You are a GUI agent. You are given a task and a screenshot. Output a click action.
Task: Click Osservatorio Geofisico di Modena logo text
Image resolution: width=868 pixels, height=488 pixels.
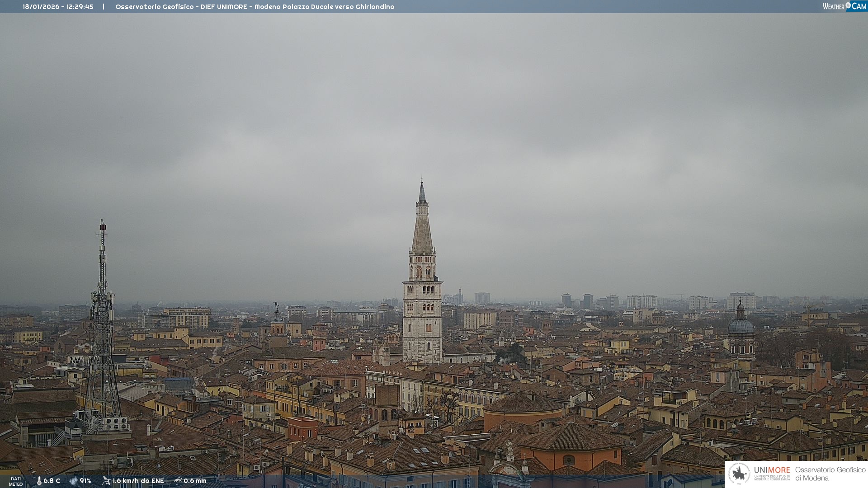(830, 474)
